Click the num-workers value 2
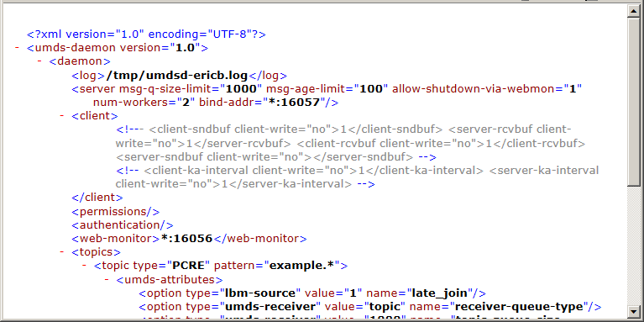 point(186,103)
